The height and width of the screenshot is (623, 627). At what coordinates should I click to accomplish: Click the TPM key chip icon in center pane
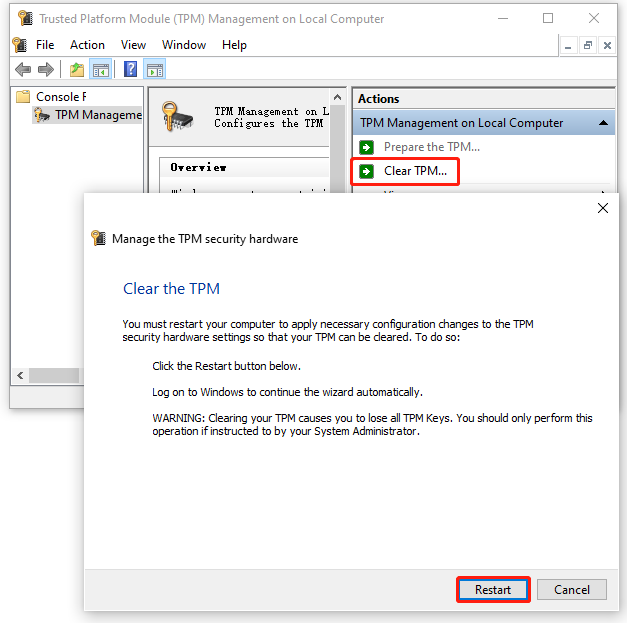click(x=177, y=116)
